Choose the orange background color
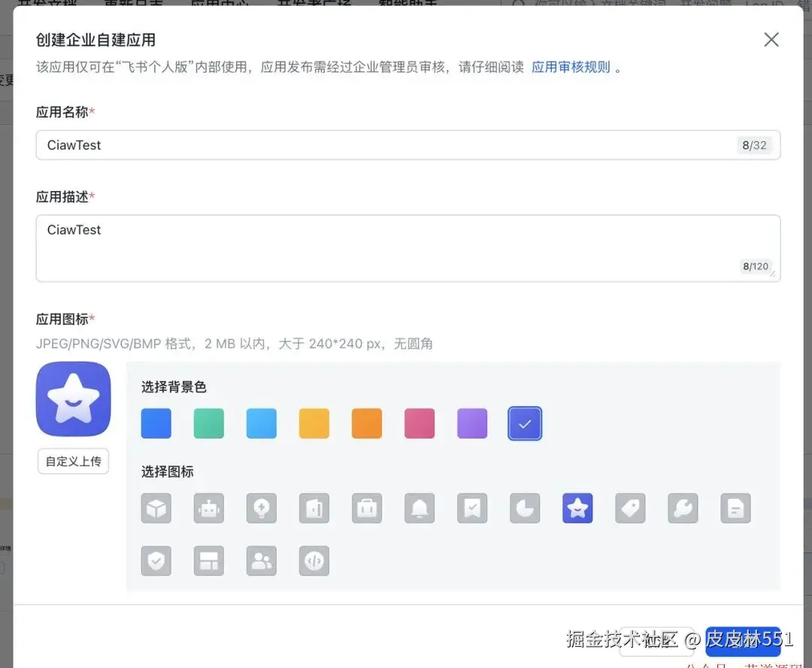This screenshot has height=668, width=812. tap(367, 424)
